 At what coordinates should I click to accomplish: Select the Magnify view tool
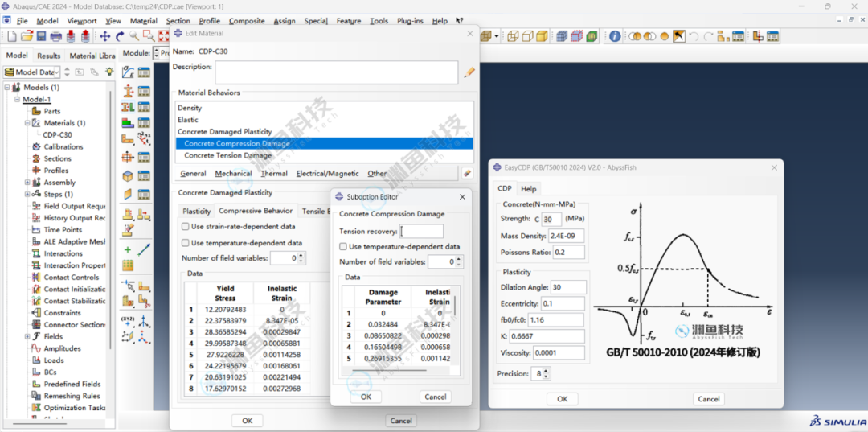tap(134, 36)
